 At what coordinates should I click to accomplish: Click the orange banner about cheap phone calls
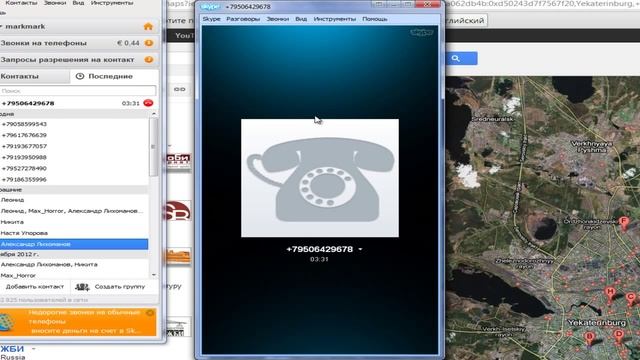pyautogui.click(x=78, y=322)
